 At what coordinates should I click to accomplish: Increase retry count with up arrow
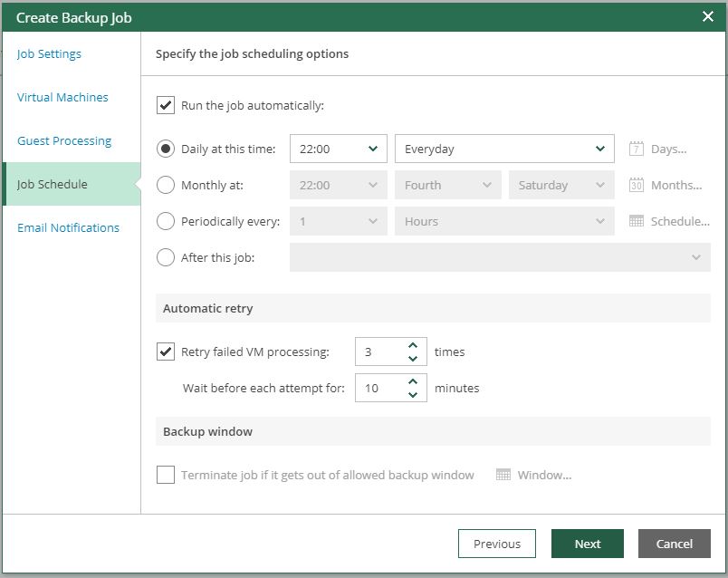[413, 346]
